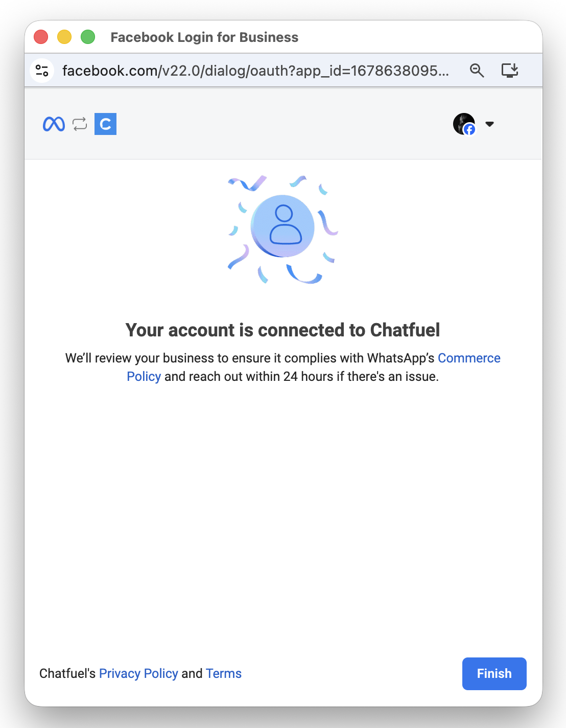
Task: Click the install app icon in address bar
Action: click(510, 71)
